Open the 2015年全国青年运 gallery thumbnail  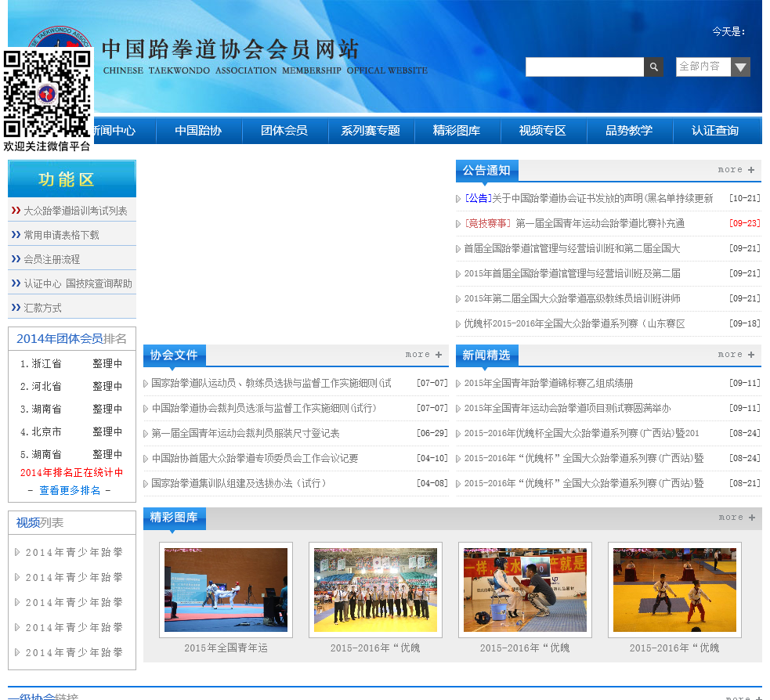click(226, 590)
